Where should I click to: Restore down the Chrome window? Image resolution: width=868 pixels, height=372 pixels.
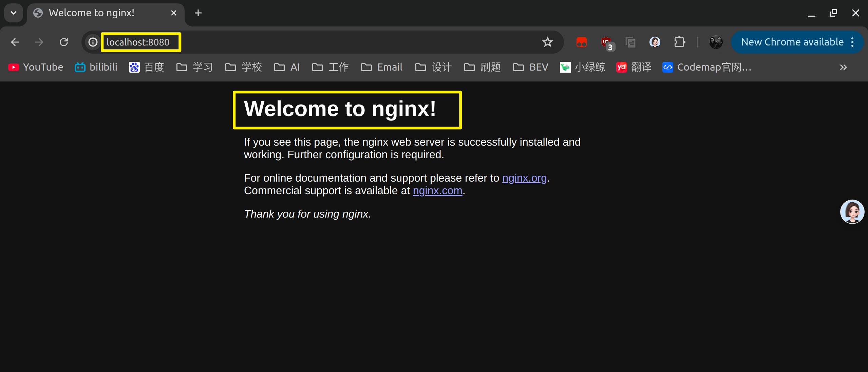(833, 13)
